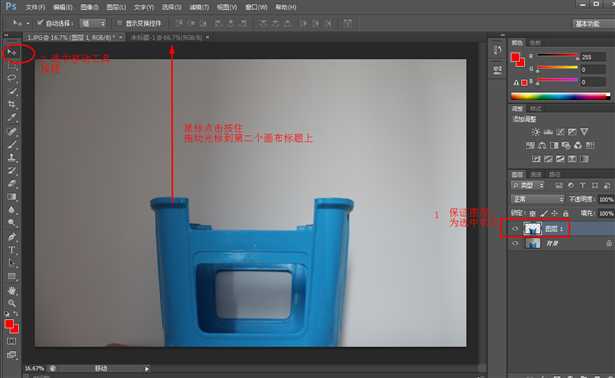615x378 pixels.
Task: Select the Clone Stamp tool
Action: tap(12, 158)
